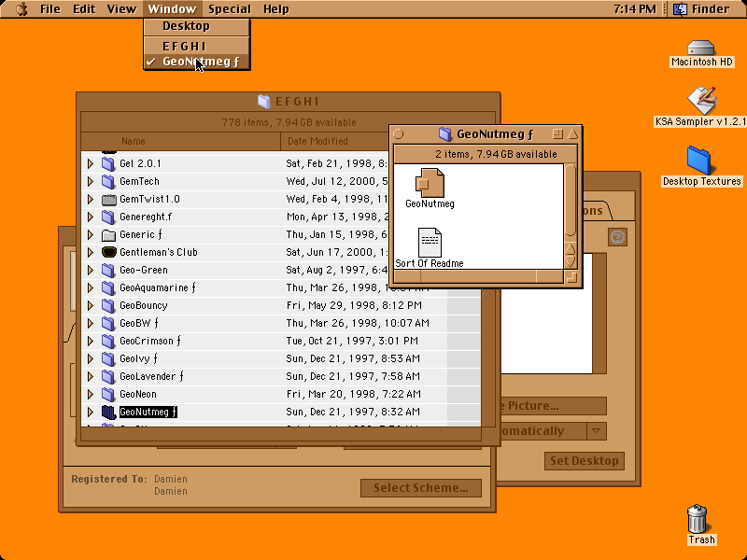This screenshot has height=560, width=747.
Task: Click the help question mark icon
Action: [x=617, y=237]
